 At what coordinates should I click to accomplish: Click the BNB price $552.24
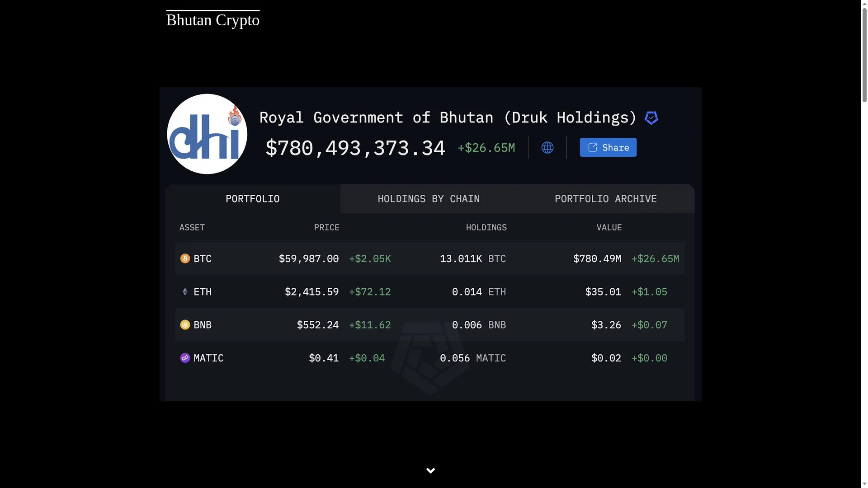318,325
